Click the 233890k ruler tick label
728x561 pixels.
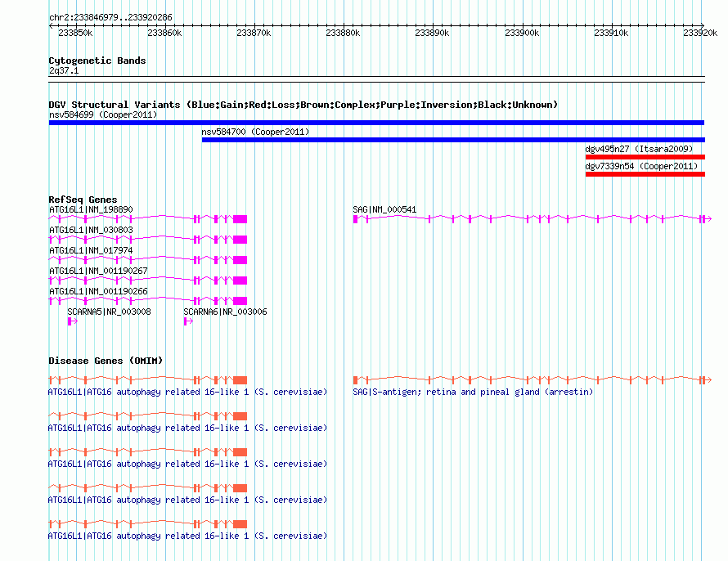[432, 33]
